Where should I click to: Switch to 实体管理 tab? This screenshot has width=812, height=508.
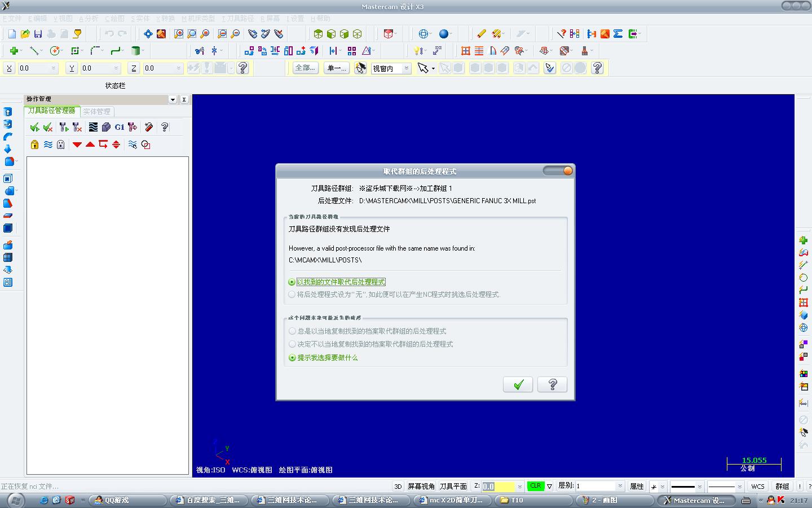coord(97,111)
